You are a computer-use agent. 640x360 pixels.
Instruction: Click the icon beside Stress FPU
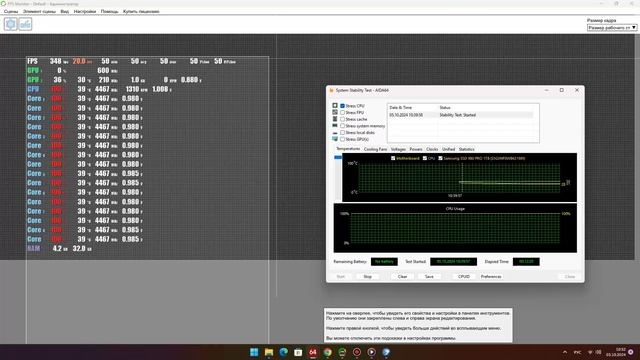pos(335,112)
